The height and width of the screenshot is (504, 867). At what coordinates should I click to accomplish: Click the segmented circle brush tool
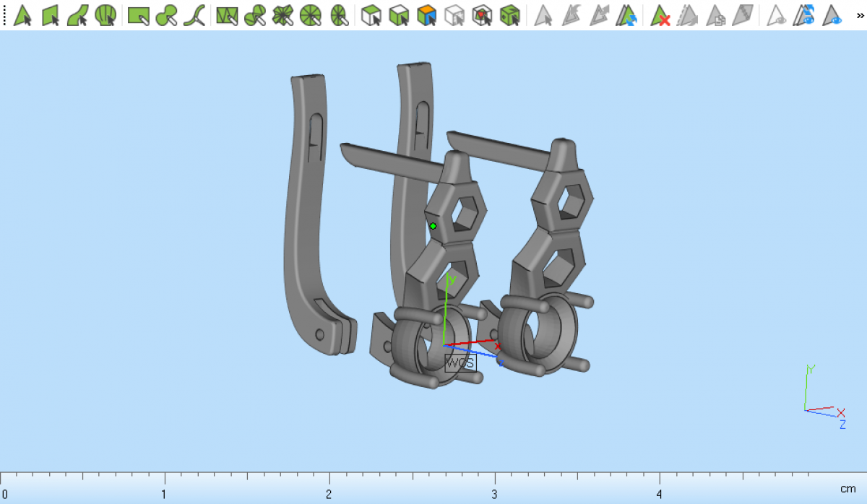pyautogui.click(x=310, y=15)
